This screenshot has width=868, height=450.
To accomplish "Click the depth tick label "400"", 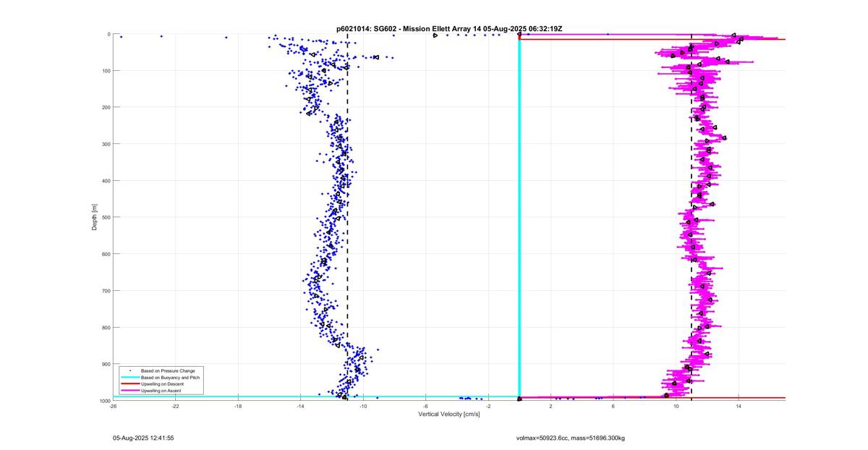I will point(106,181).
